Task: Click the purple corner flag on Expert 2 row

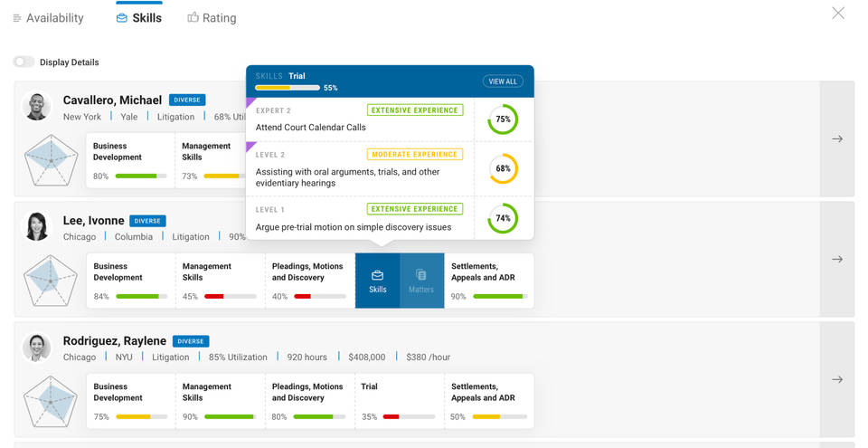Action: tap(250, 101)
